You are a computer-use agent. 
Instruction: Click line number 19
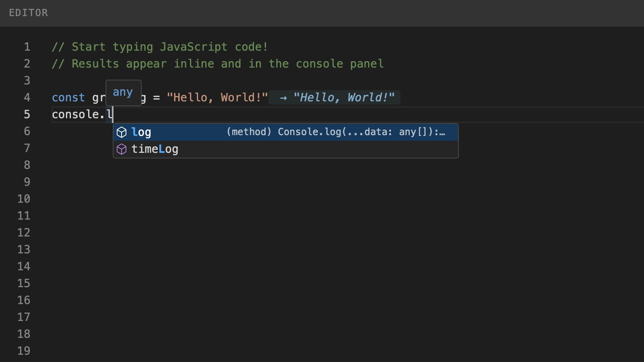[x=23, y=351]
